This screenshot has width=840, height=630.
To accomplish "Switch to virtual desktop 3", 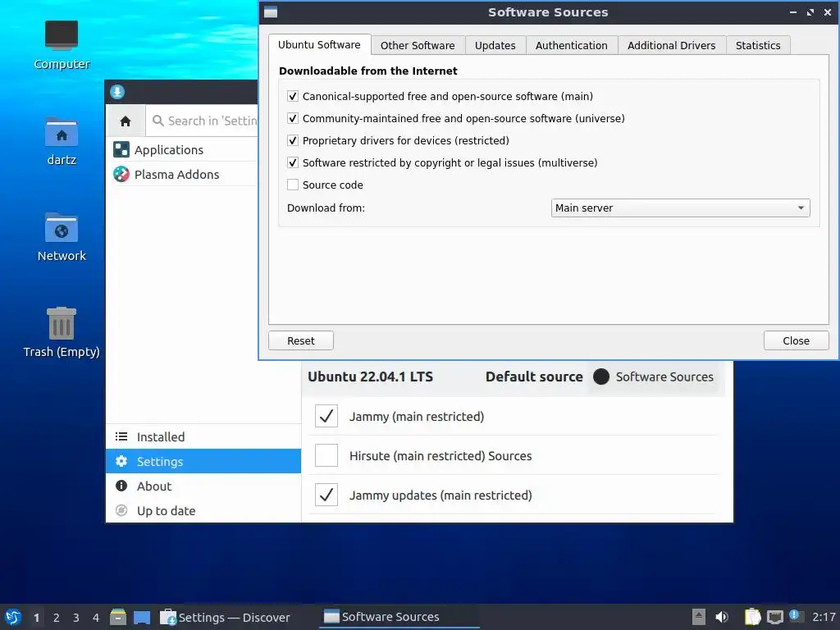I will [76, 618].
